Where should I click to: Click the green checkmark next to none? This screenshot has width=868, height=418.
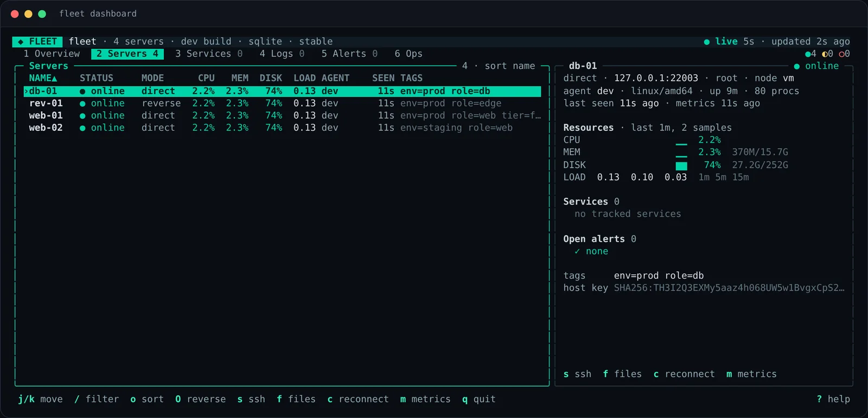(x=577, y=252)
